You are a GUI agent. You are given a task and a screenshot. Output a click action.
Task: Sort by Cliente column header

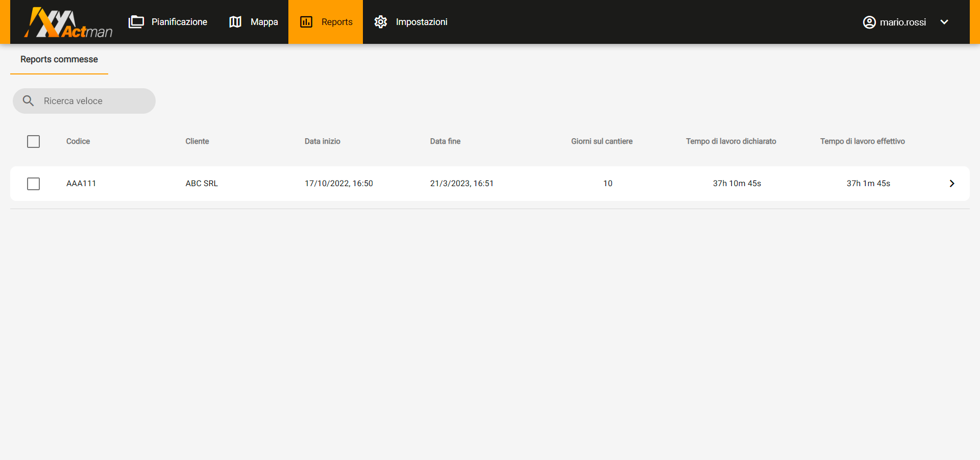click(197, 141)
